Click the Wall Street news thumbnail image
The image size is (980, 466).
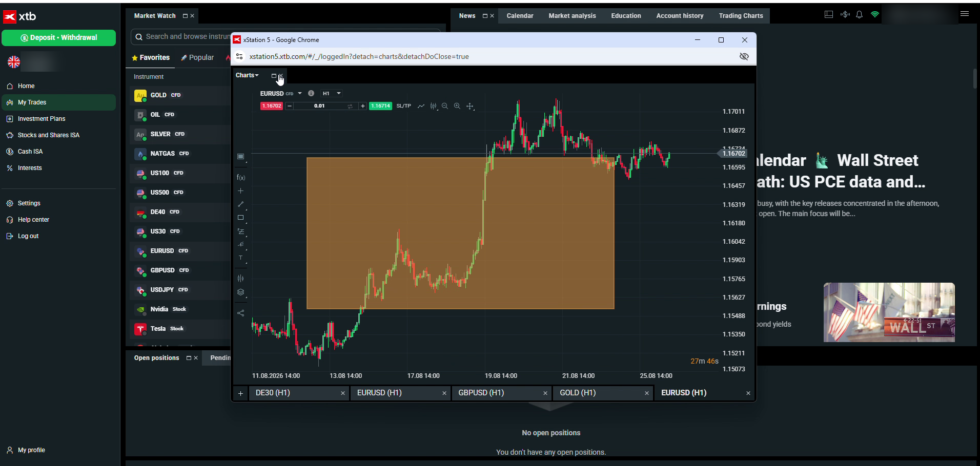tap(889, 312)
